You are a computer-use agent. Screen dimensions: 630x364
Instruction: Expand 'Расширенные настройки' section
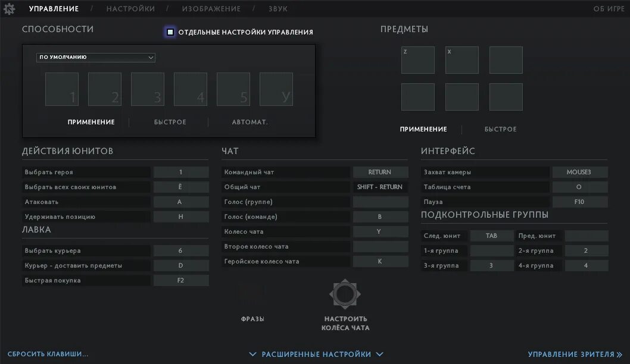click(316, 354)
